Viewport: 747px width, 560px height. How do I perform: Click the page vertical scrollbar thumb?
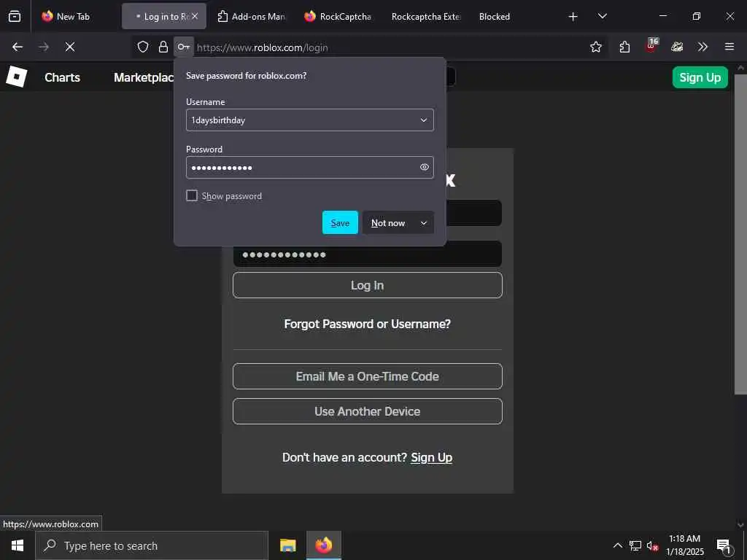coord(740,233)
